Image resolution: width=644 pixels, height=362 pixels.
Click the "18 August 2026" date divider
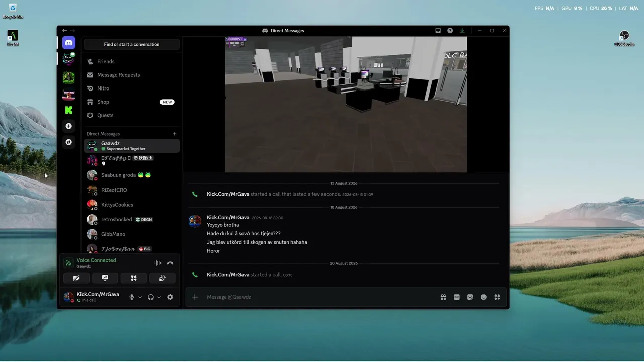pos(344,207)
